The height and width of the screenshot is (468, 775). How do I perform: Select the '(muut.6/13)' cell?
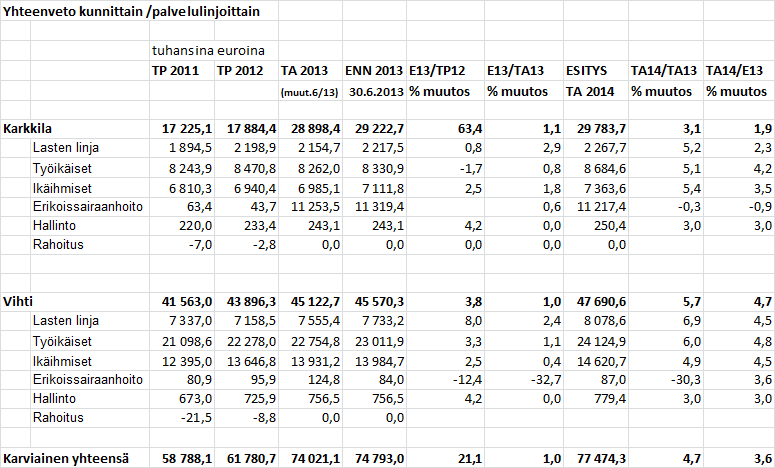(309, 92)
